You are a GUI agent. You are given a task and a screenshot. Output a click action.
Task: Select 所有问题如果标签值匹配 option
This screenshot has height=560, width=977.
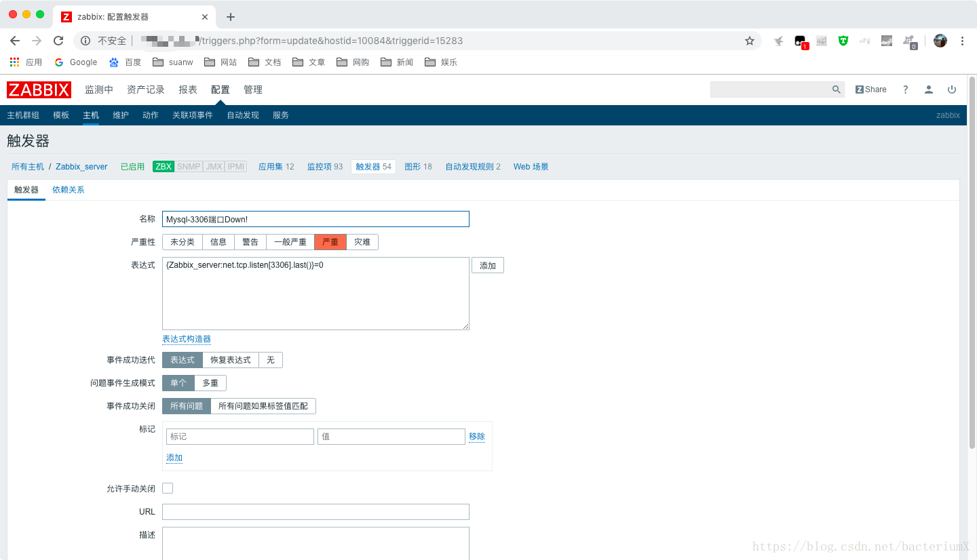(x=263, y=406)
